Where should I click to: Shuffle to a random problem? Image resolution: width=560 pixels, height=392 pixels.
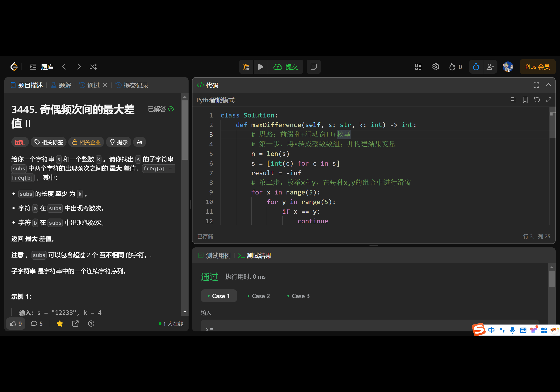tap(93, 67)
